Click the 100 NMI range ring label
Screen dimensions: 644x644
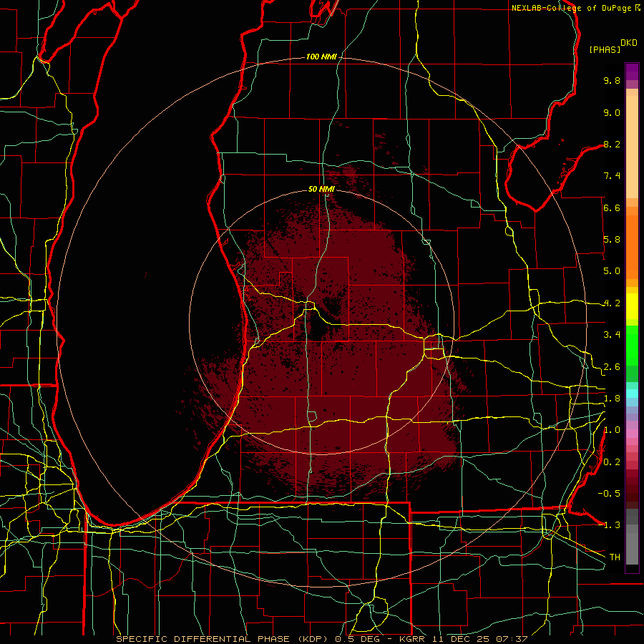coord(321,57)
